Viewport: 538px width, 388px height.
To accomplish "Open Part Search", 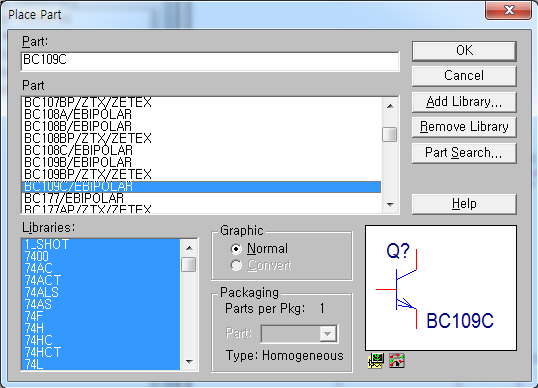I will [464, 153].
